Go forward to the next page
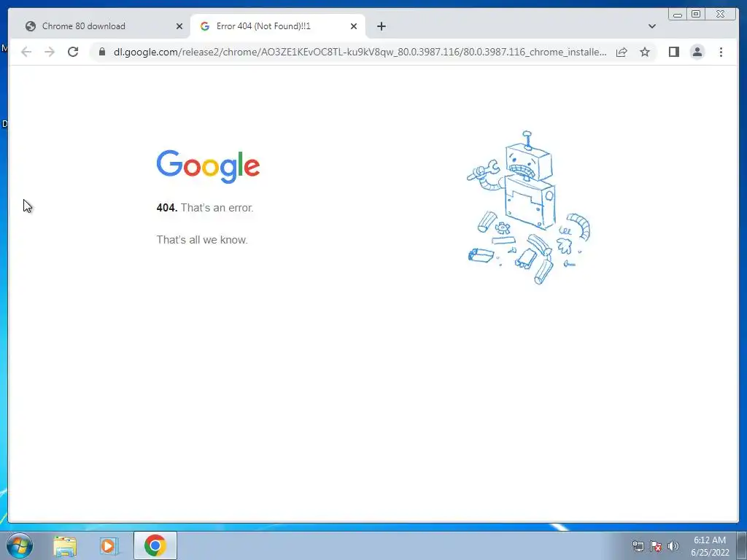The image size is (747, 560). point(50,52)
